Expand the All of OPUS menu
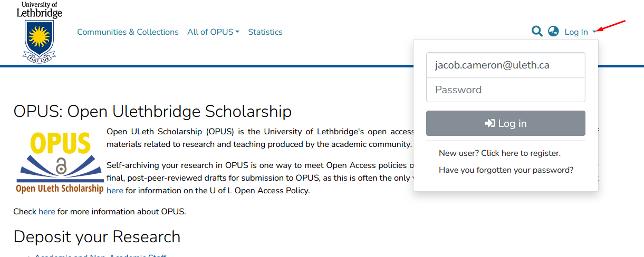Image resolution: width=644 pixels, height=257 pixels. tap(213, 32)
